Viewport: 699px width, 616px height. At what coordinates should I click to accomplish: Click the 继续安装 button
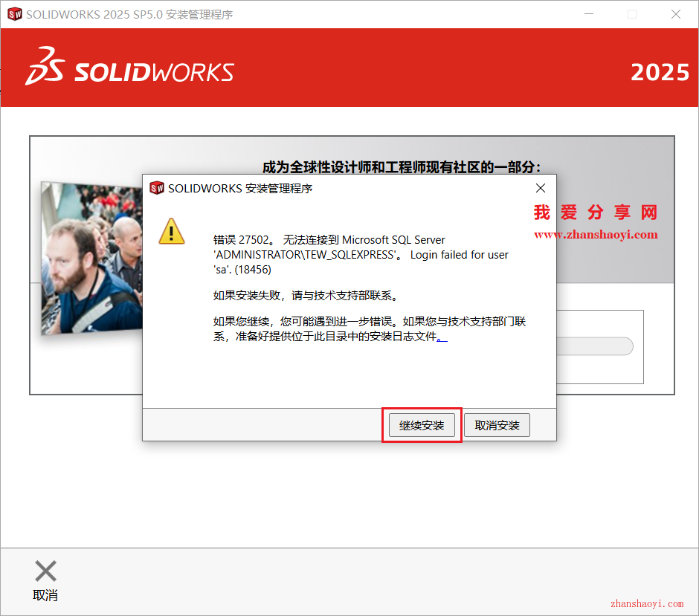(422, 425)
